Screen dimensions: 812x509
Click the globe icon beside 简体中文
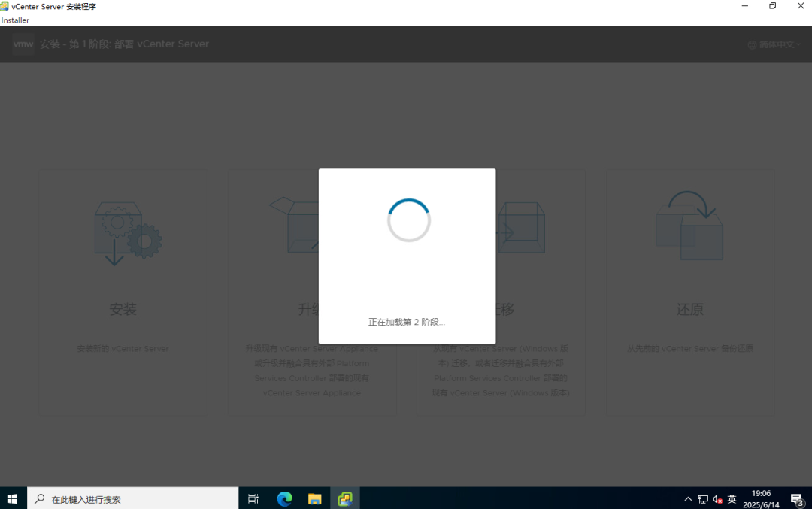(x=752, y=44)
